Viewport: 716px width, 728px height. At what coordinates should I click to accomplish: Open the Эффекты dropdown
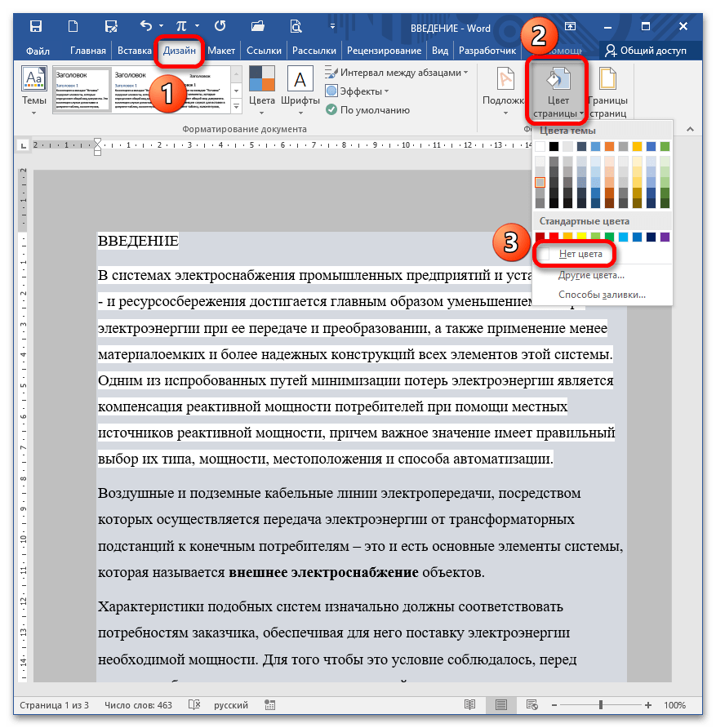pyautogui.click(x=358, y=91)
